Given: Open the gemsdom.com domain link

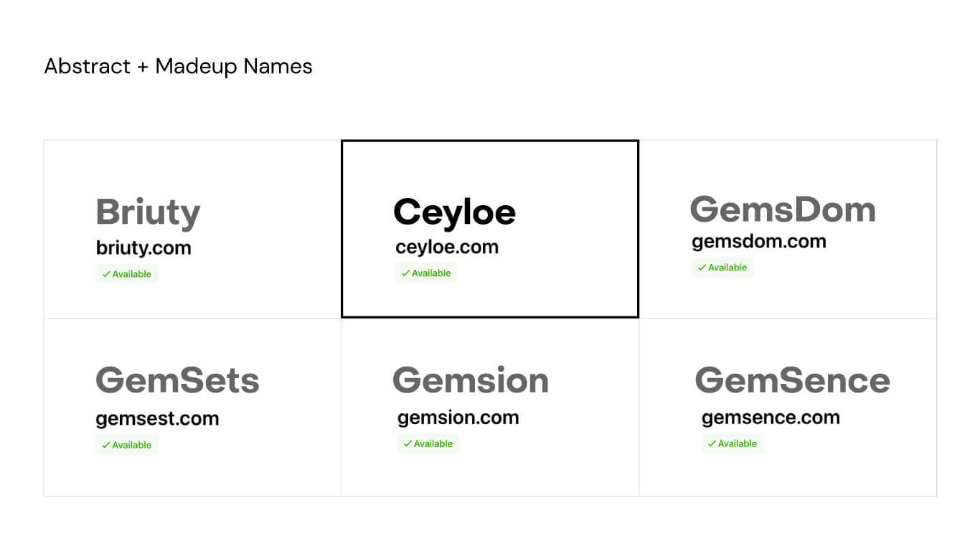Looking at the screenshot, I should (759, 242).
